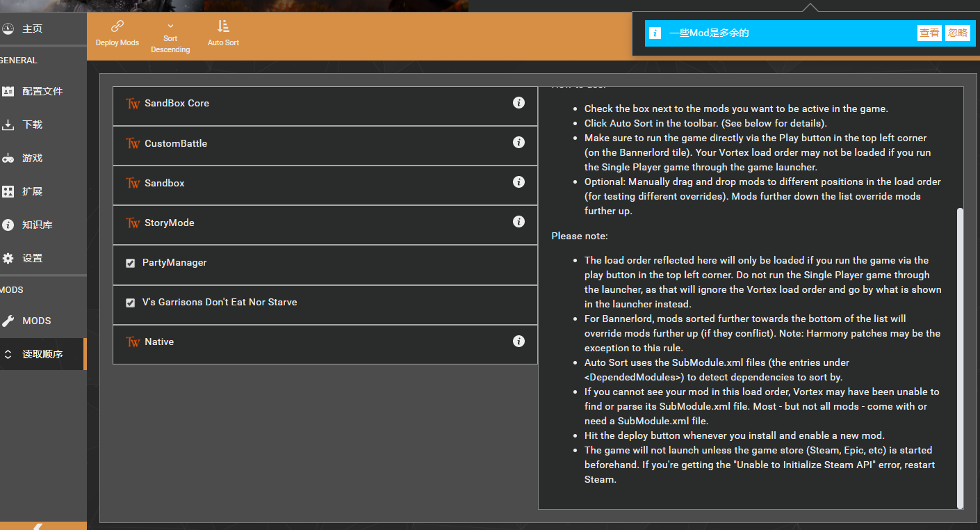
Task: Show info for SandBox Core
Action: coord(518,102)
